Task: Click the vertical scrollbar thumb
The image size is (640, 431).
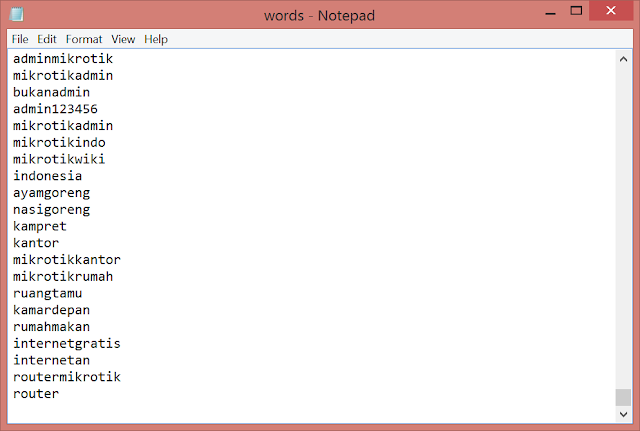Action: (623, 397)
